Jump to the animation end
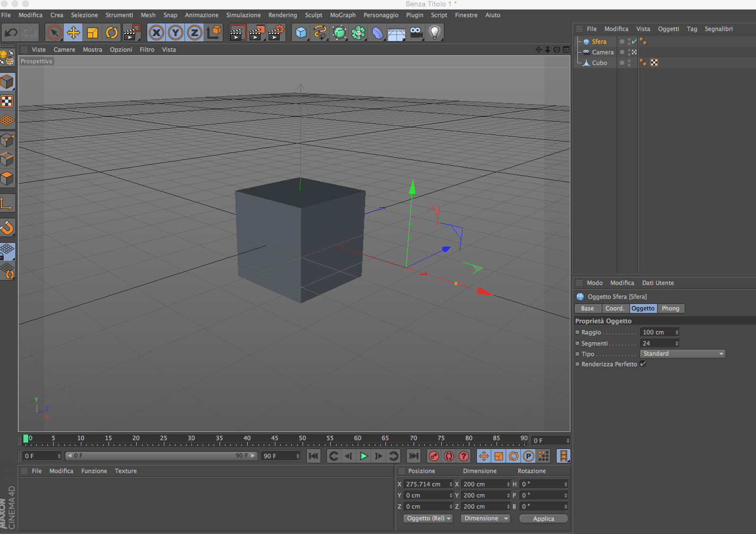Image resolution: width=756 pixels, height=534 pixels. click(x=413, y=456)
